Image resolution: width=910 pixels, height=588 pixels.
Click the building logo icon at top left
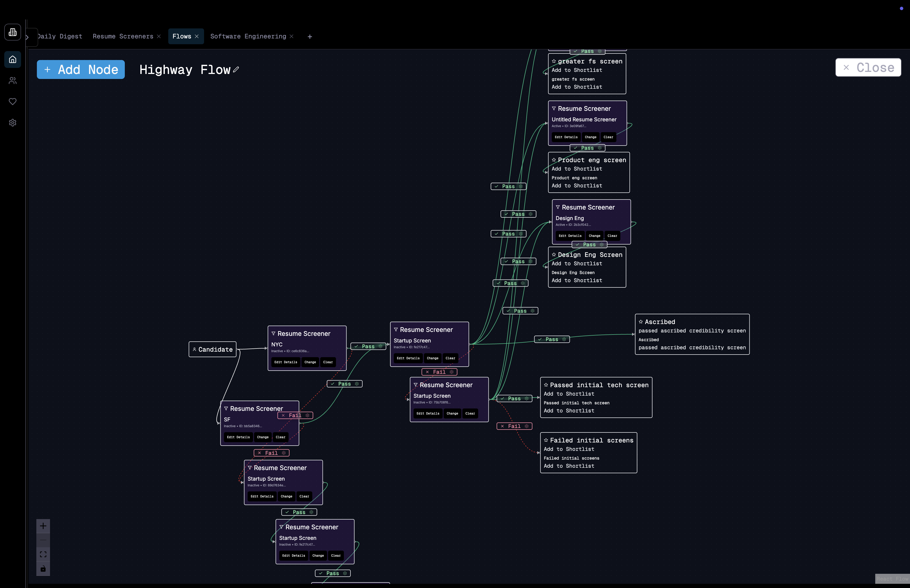click(x=13, y=32)
